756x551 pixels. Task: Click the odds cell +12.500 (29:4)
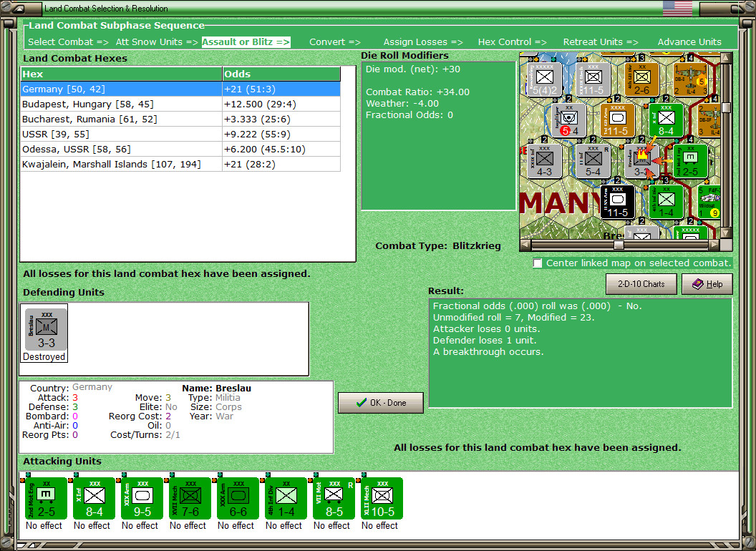coord(281,104)
